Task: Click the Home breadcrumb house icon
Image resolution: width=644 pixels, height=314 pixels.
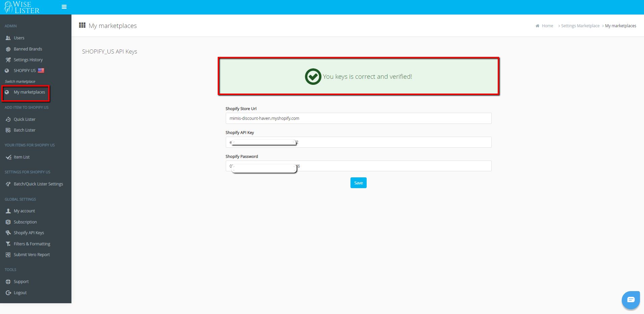Action: [x=537, y=26]
